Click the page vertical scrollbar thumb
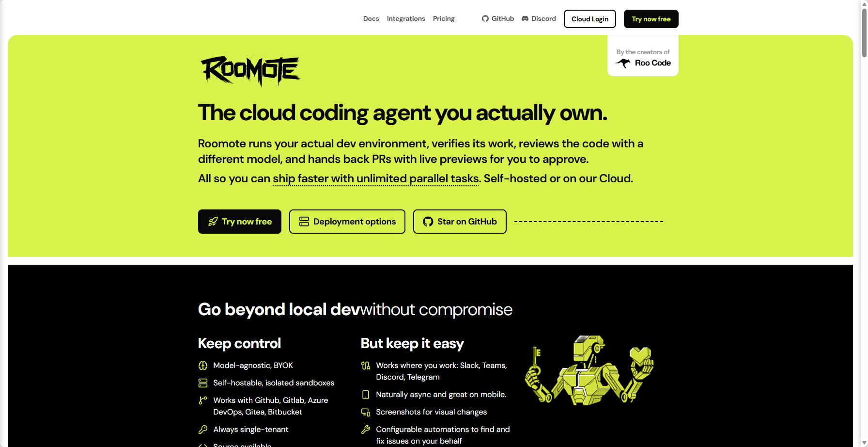The width and height of the screenshot is (868, 447). (864, 33)
